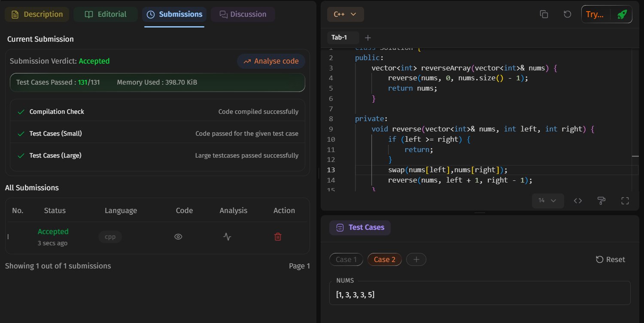The image size is (644, 323).
Task: Select Case 1 test case
Action: pos(346,259)
